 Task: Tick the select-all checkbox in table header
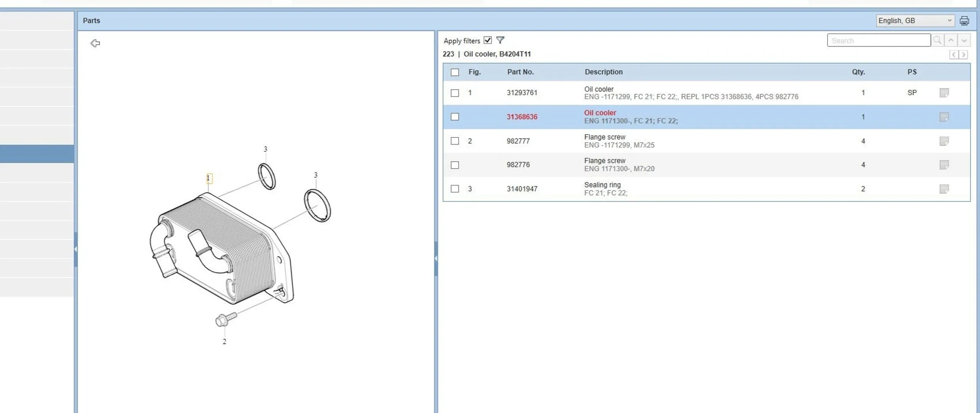point(455,72)
